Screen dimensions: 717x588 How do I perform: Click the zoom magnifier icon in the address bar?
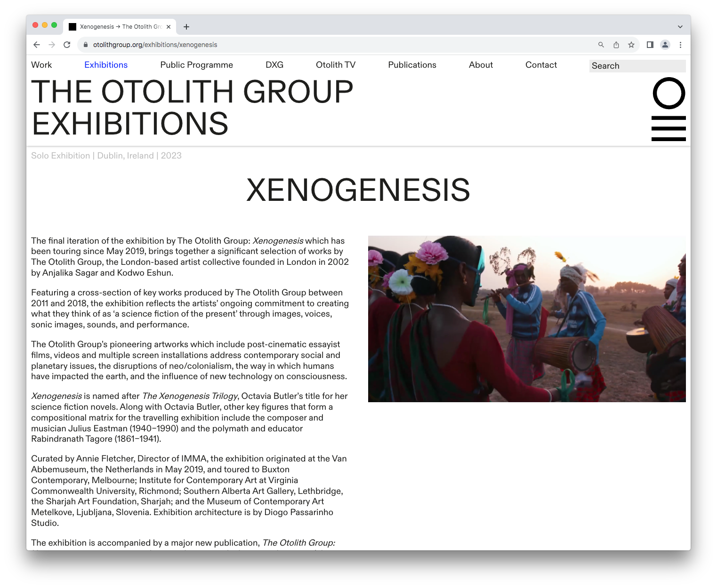click(x=601, y=45)
